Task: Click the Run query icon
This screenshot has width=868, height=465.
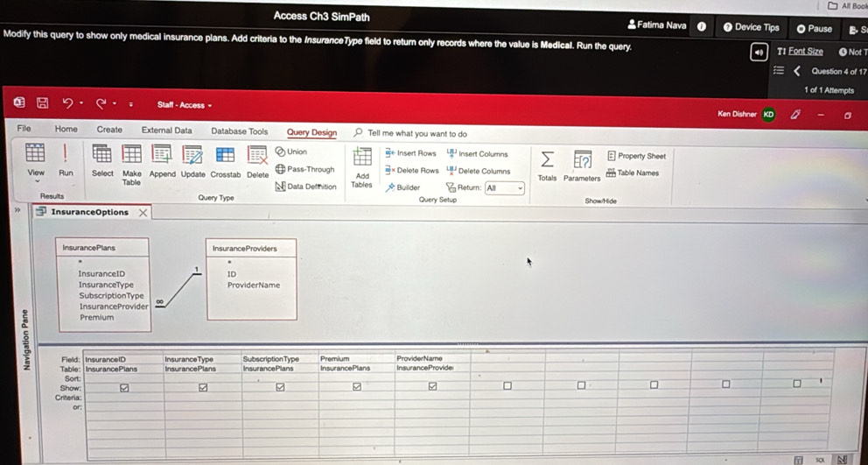Action: click(x=66, y=156)
